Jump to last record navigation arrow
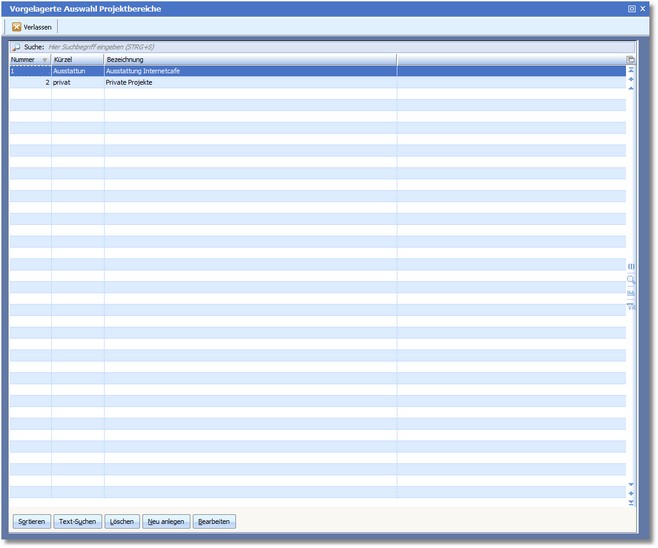 coord(631,502)
